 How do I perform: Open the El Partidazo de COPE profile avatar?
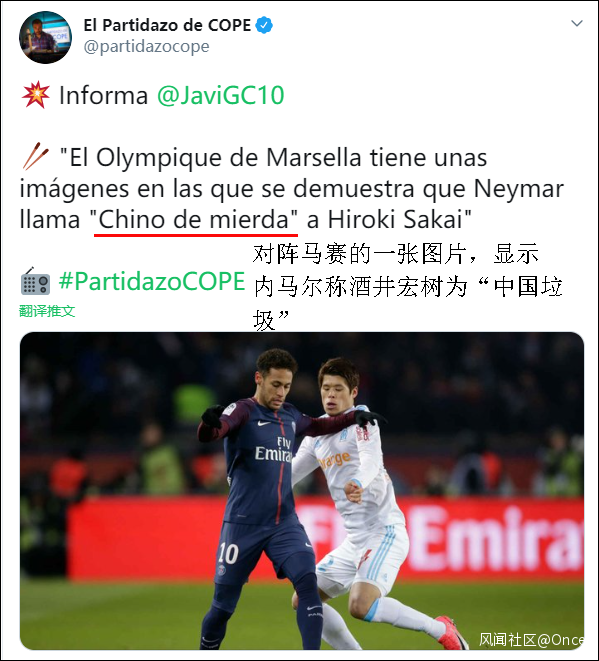click(45, 38)
